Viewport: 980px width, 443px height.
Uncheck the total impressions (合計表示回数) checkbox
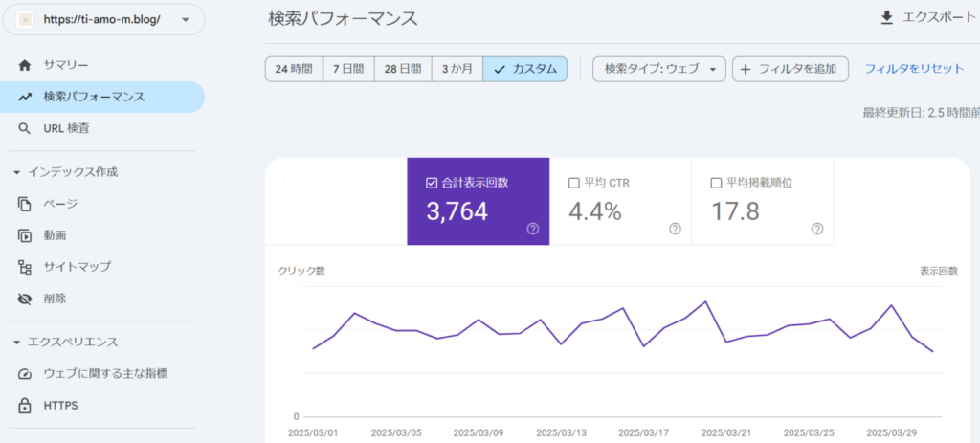431,183
